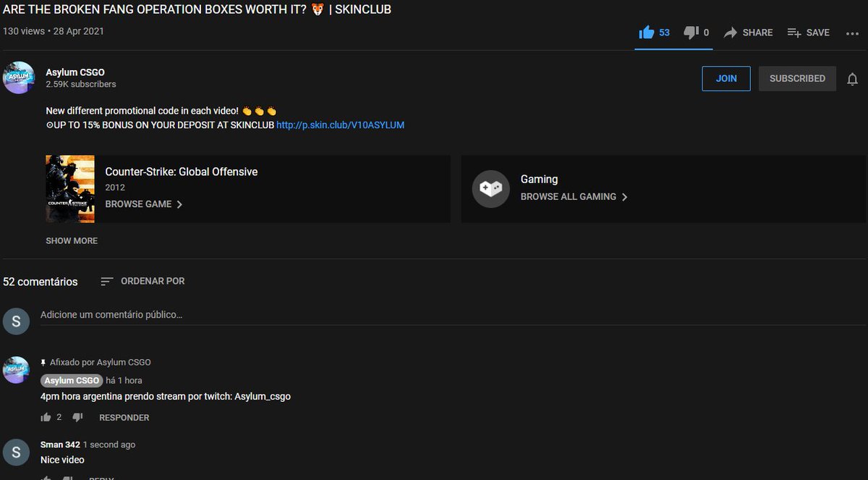Viewport: 868px width, 480px height.
Task: Click 'há 1 hora' comment timestamp
Action: 124,380
